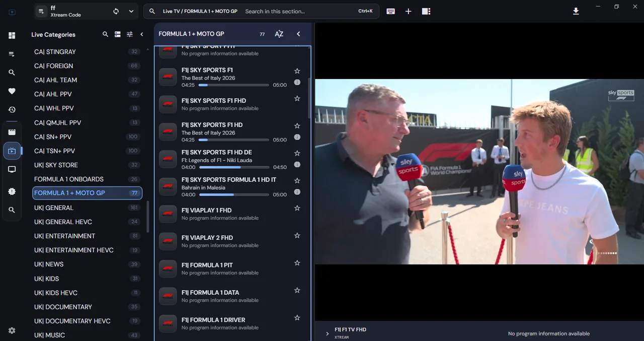Favorite F1| VIAPLAY 1 FHD star
The height and width of the screenshot is (341, 644).
pos(297,208)
